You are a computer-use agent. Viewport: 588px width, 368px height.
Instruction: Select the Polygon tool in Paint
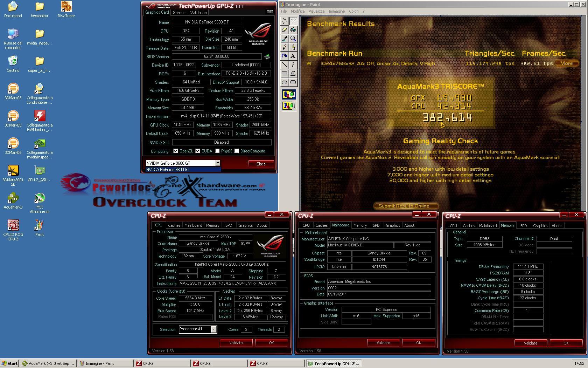pyautogui.click(x=293, y=74)
